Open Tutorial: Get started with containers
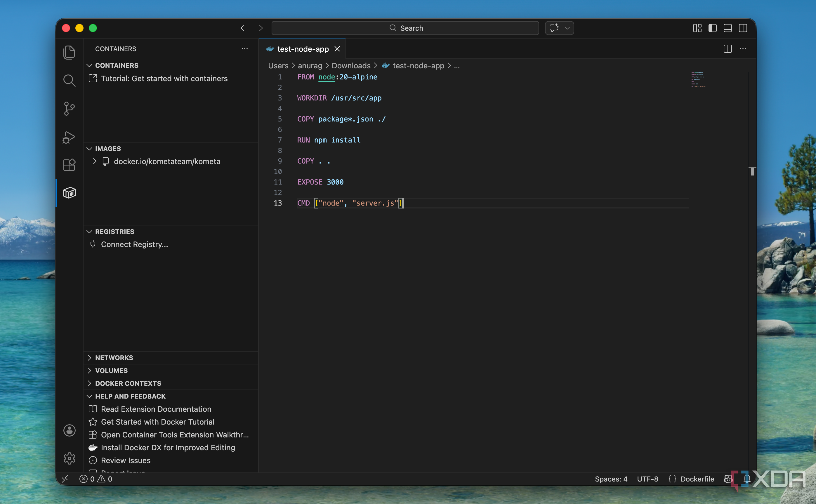 [x=164, y=78]
